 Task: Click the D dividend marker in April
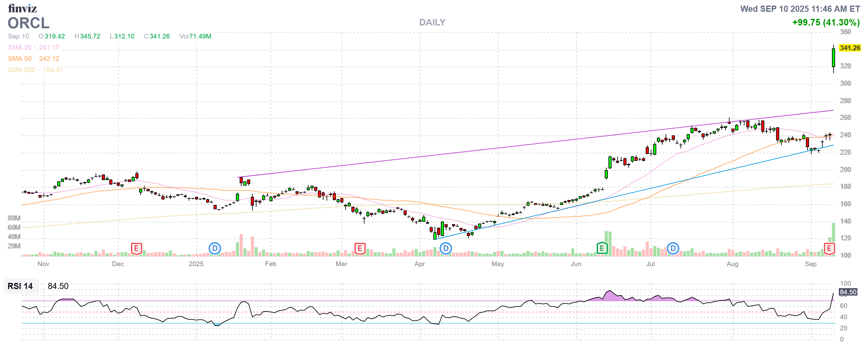(446, 249)
